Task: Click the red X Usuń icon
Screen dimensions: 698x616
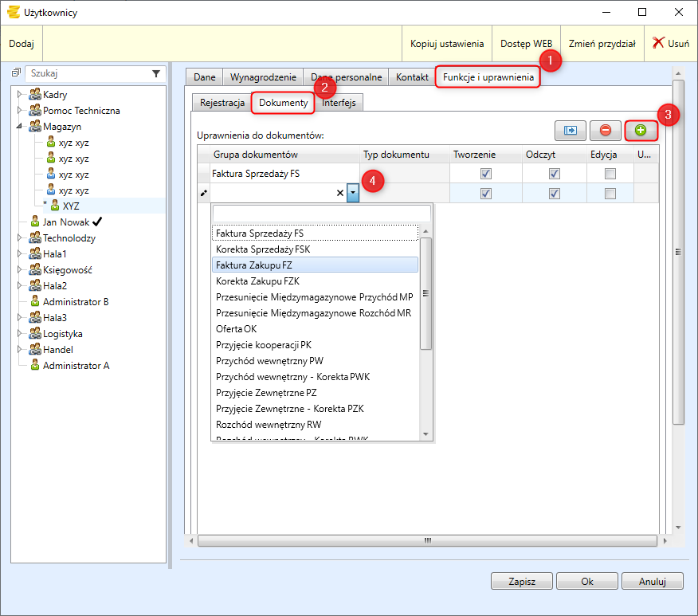Action: coord(659,44)
